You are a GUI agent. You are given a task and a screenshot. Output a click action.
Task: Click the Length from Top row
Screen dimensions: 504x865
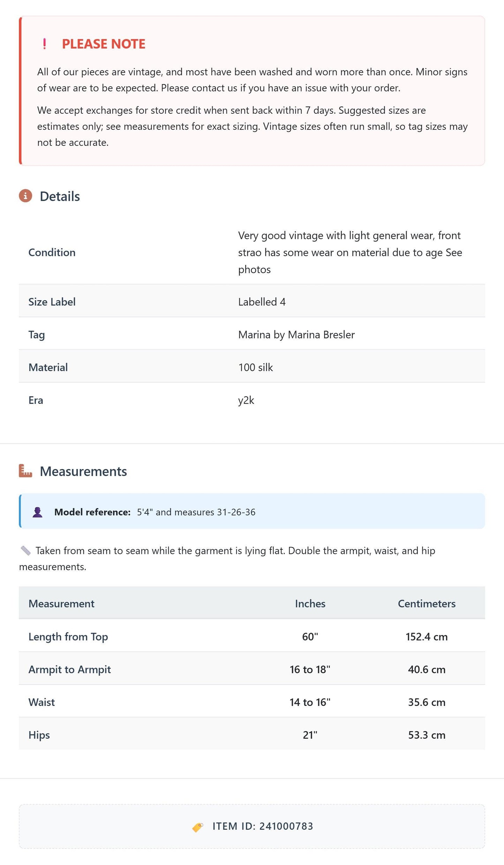[x=252, y=637]
